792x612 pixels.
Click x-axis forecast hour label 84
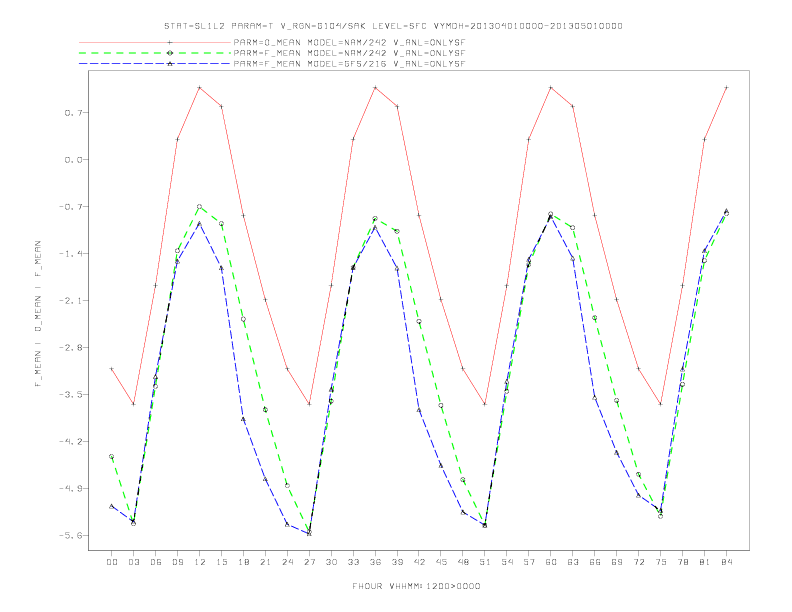[x=726, y=562]
